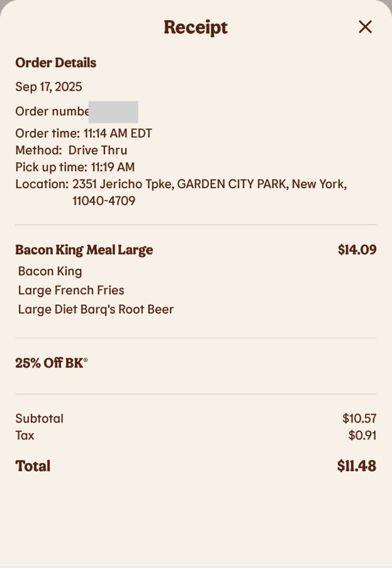The image size is (392, 569).
Task: Click the Method Drive Thru line
Action: coord(71,150)
